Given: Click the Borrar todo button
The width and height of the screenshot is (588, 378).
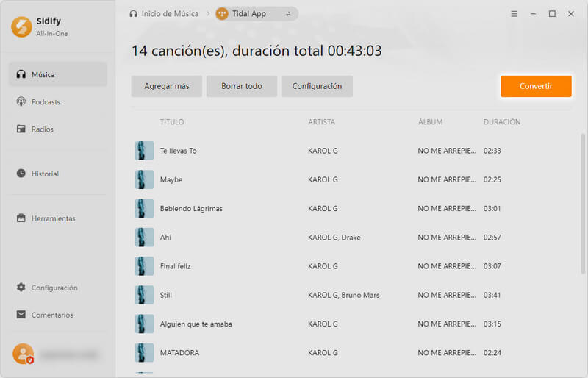Looking at the screenshot, I should (242, 86).
